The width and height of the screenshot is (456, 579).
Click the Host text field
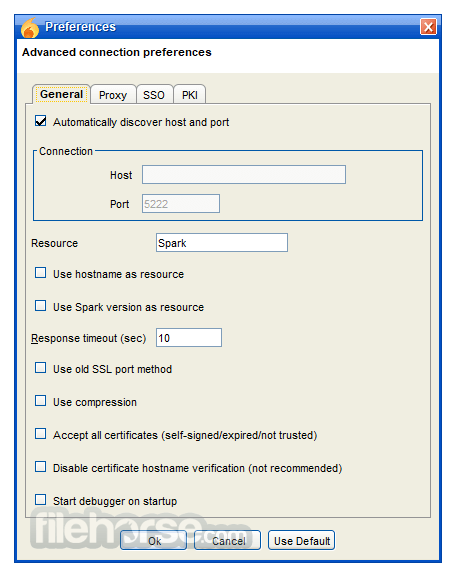pyautogui.click(x=244, y=175)
